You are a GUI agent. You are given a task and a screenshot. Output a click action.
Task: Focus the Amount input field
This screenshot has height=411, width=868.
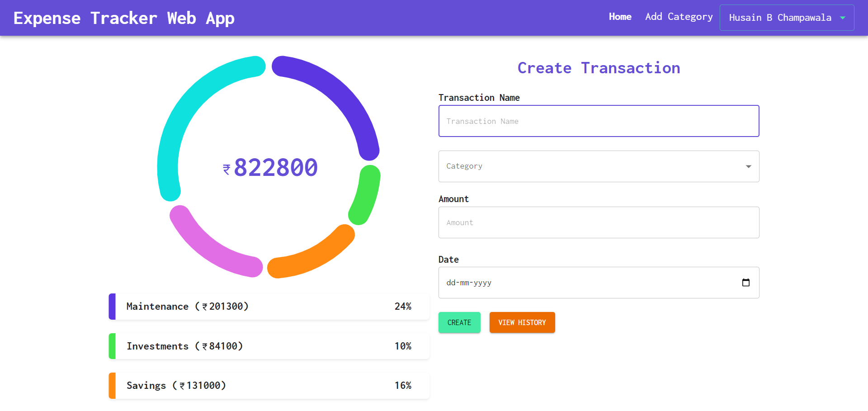[x=599, y=222]
